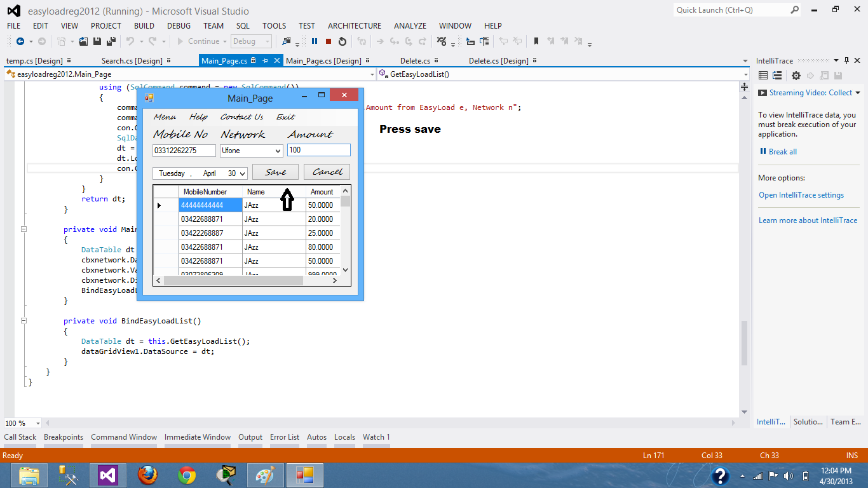Click the code editor vertical scrollbar thumb
The height and width of the screenshot is (488, 868).
click(x=744, y=343)
